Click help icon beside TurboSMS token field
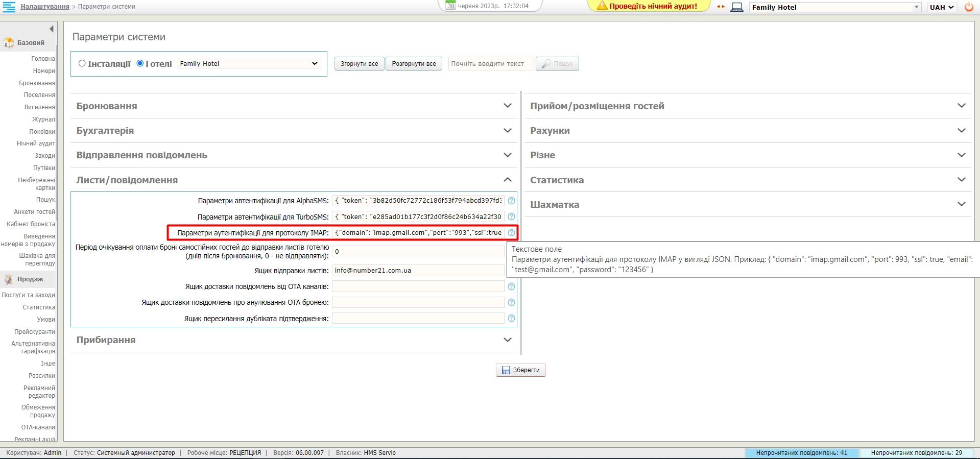This screenshot has height=459, width=980. click(511, 216)
